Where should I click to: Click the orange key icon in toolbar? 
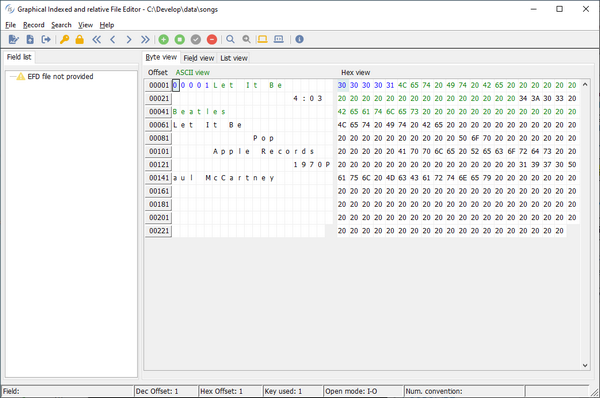pyautogui.click(x=64, y=39)
